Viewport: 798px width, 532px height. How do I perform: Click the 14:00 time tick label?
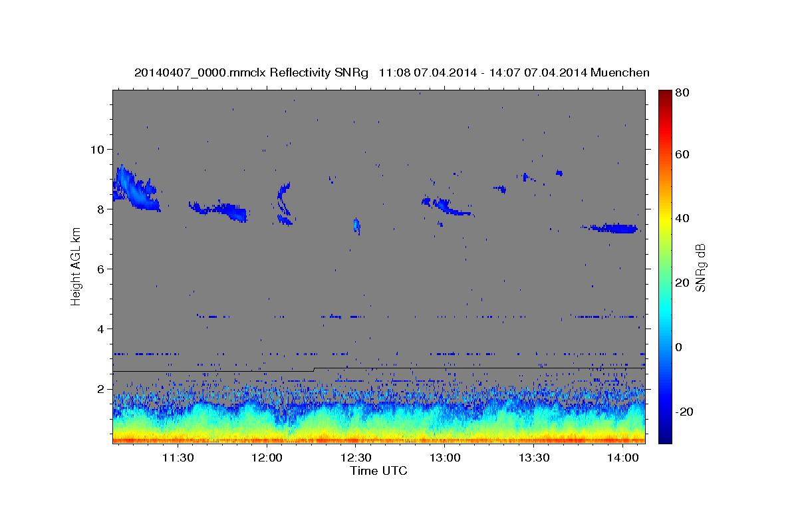pos(622,458)
